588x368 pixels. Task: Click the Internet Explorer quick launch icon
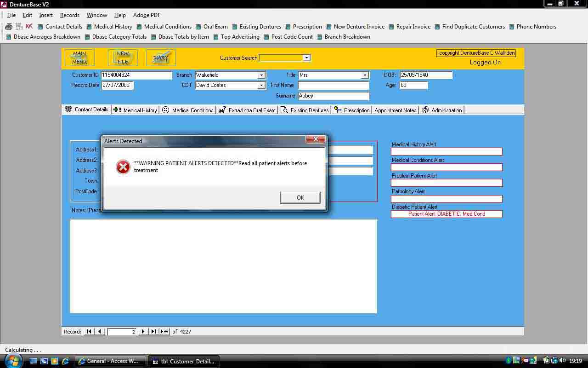(x=65, y=361)
